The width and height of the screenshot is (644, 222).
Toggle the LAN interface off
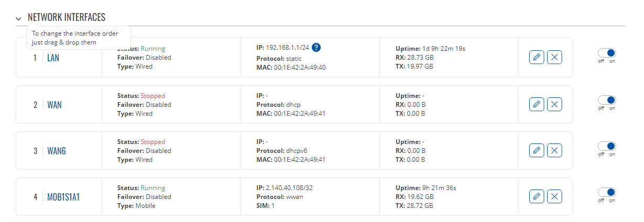click(x=607, y=53)
